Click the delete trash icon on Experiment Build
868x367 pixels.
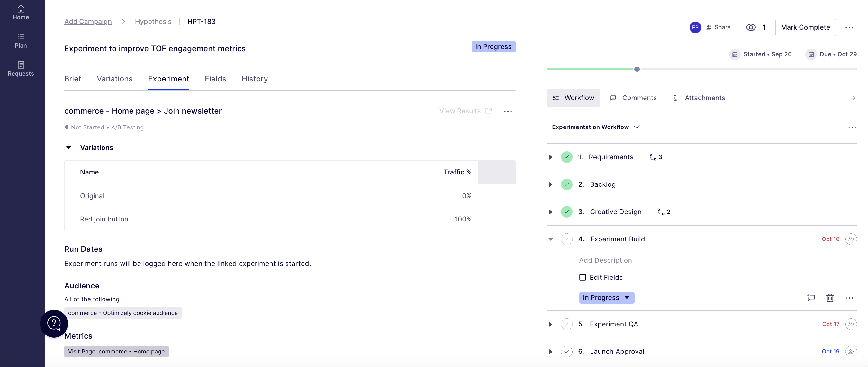pos(830,297)
